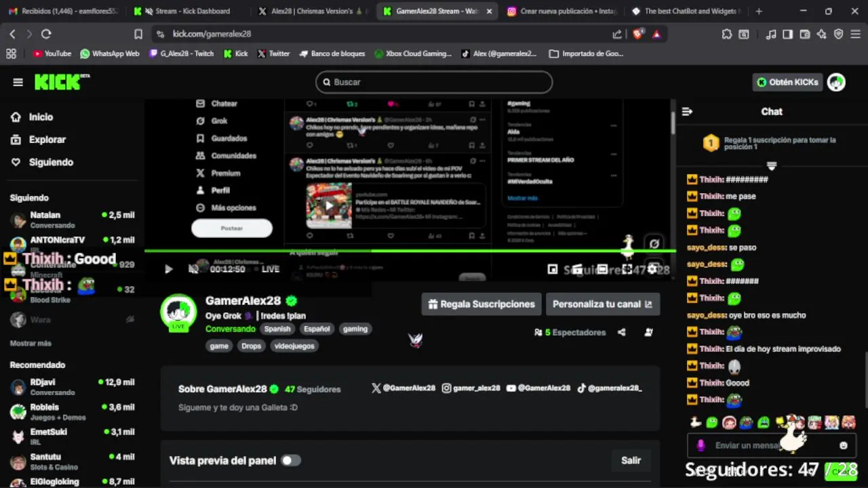Image resolution: width=868 pixels, height=488 pixels.
Task: Open recommended channel Santutu
Action: (72, 461)
